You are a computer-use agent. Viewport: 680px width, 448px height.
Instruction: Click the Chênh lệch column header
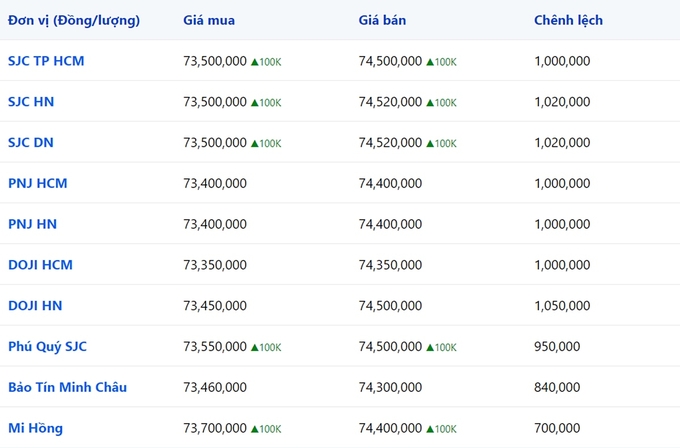pos(568,20)
